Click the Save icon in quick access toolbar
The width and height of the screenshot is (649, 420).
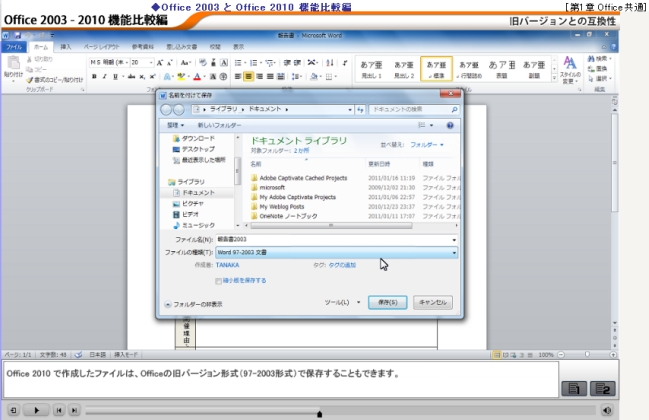pos(17,36)
